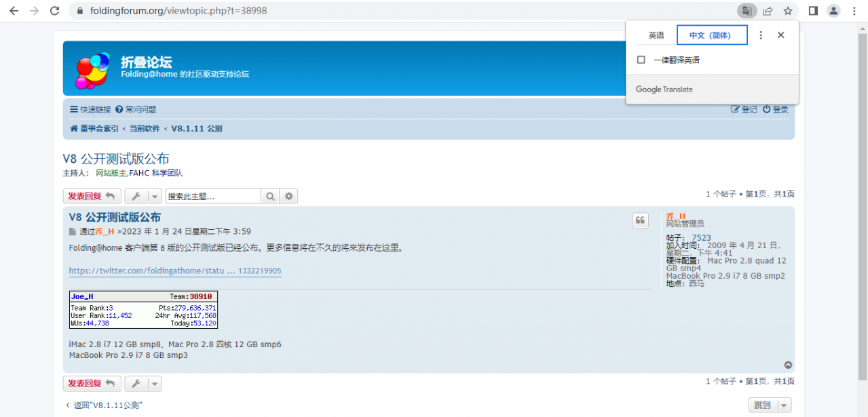
Task: Open the V8.1.11 公测 breadcrumb link
Action: [x=196, y=128]
